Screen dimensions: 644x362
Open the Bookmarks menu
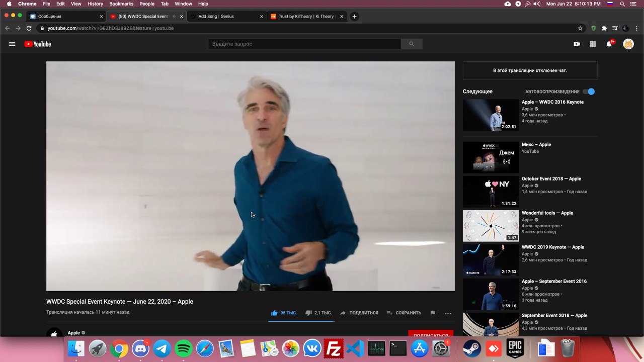point(121,4)
